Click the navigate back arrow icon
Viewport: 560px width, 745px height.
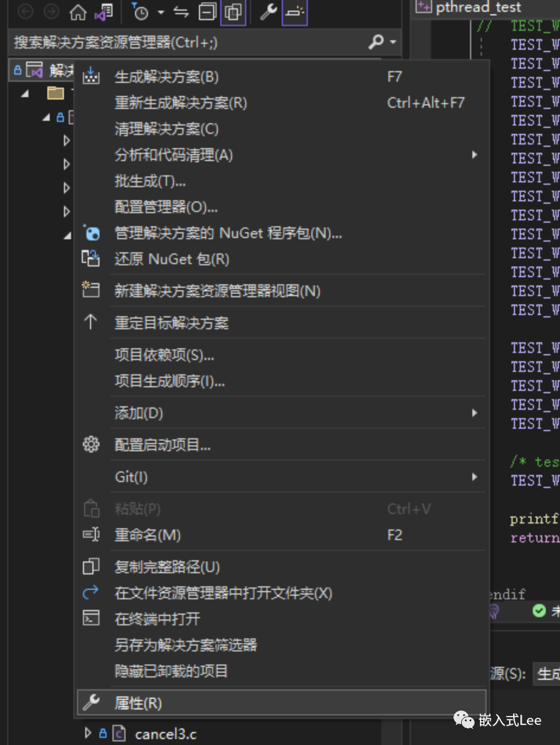pyautogui.click(x=25, y=12)
